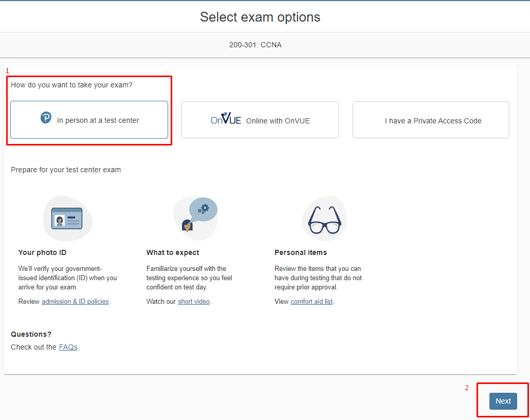
Task: Open the FAQs link
Action: point(68,347)
